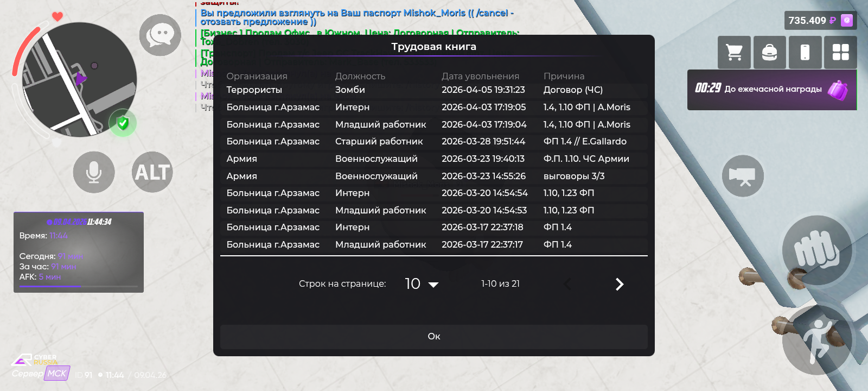Toggle the microphone voice chat

point(94,172)
